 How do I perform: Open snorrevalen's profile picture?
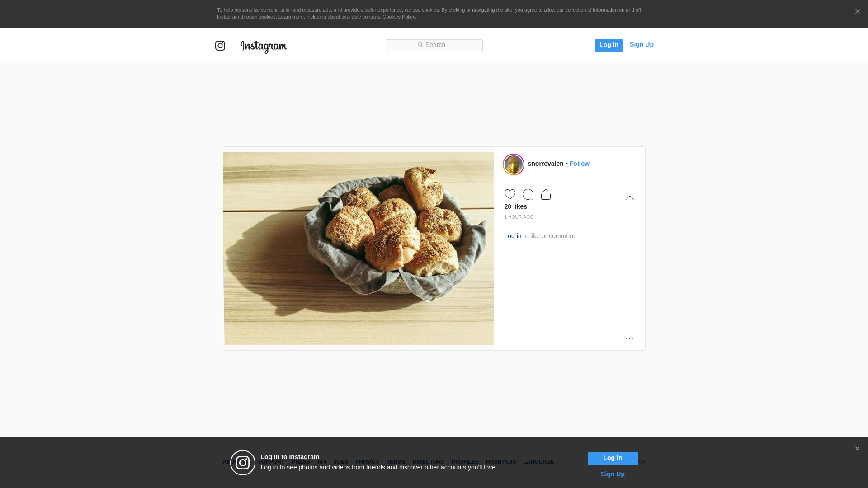514,164
